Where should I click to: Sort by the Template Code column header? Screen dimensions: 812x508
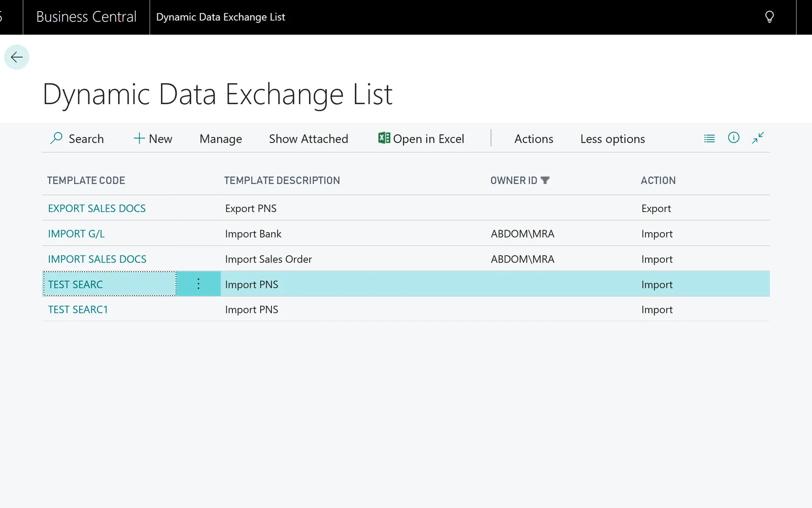[86, 180]
